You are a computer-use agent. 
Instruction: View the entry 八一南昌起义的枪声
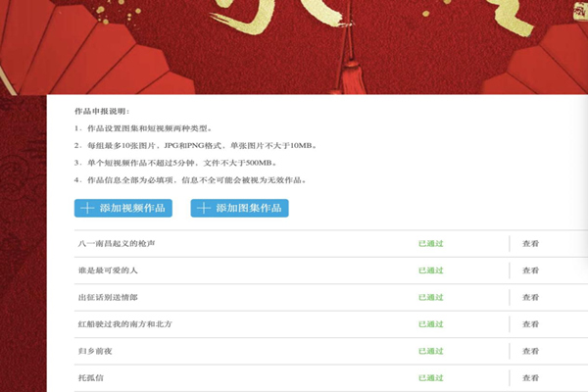pyautogui.click(x=530, y=244)
